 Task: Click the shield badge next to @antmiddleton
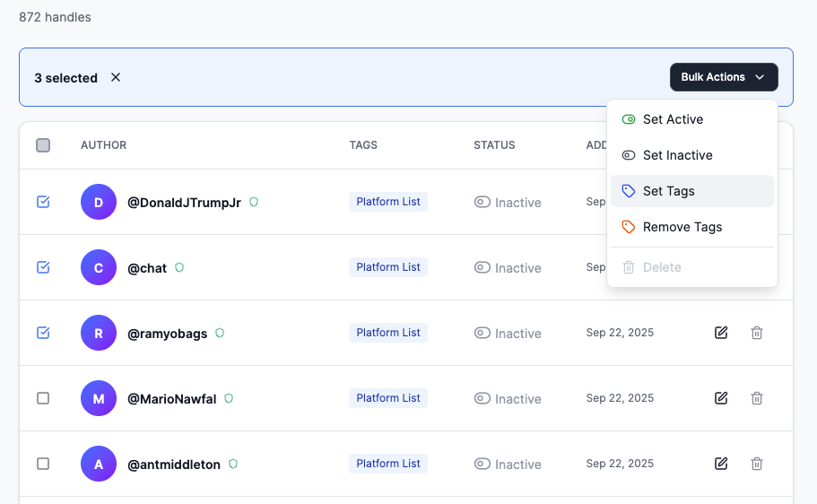coord(233,464)
